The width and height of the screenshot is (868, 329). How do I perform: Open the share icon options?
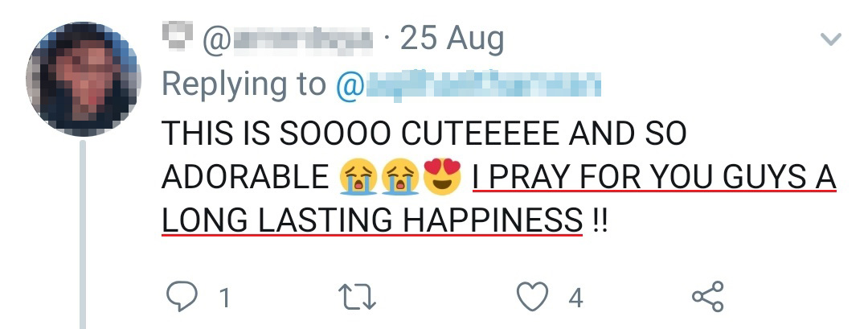pyautogui.click(x=708, y=297)
